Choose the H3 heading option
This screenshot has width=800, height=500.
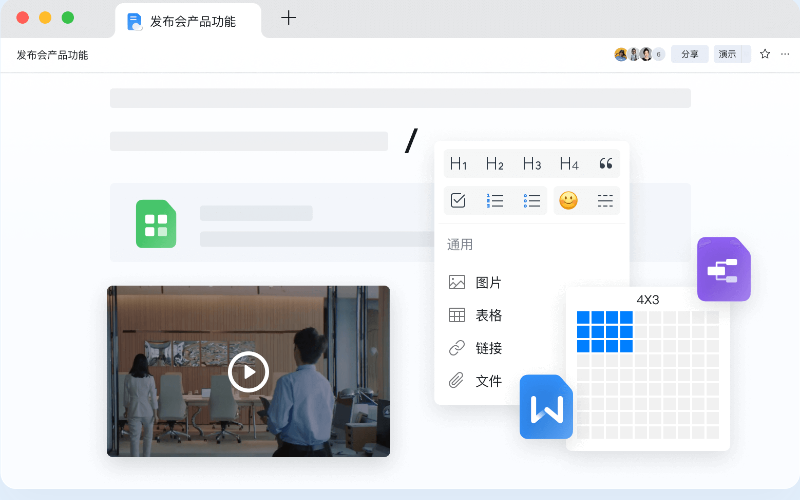pos(532,164)
